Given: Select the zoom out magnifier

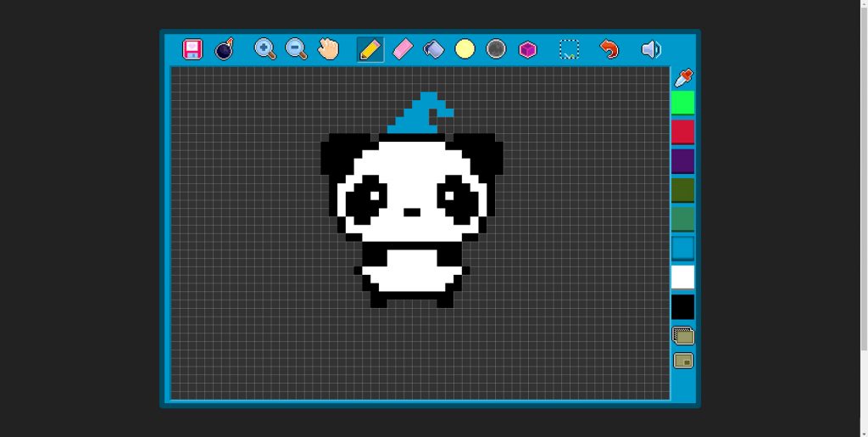Looking at the screenshot, I should [x=296, y=49].
